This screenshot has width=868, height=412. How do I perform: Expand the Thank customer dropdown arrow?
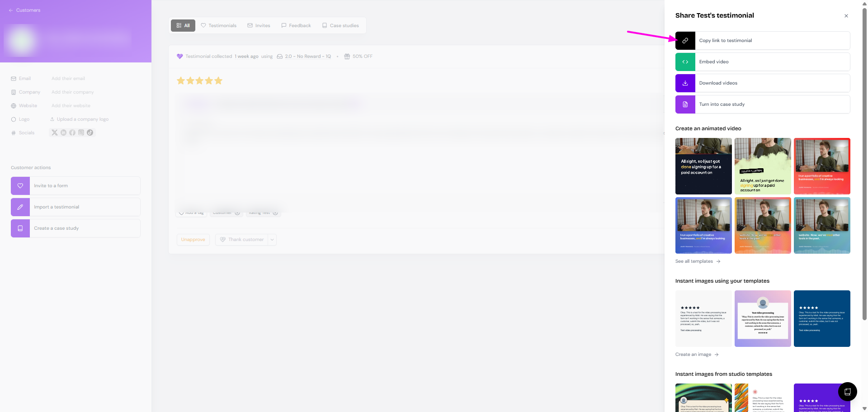(x=272, y=240)
